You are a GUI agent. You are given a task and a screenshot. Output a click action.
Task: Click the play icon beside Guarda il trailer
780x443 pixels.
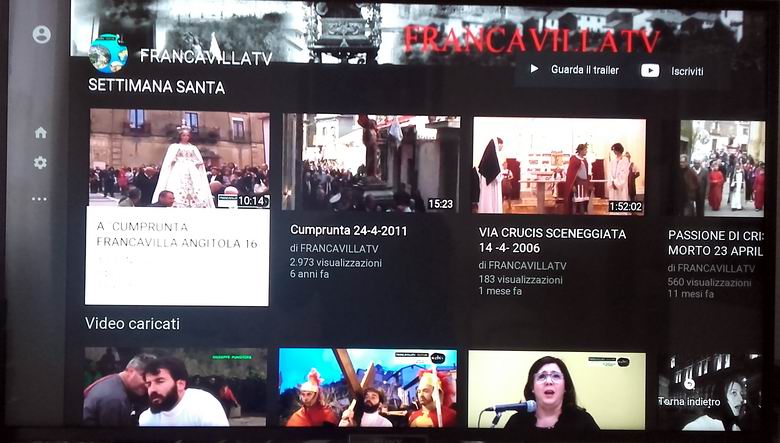534,69
